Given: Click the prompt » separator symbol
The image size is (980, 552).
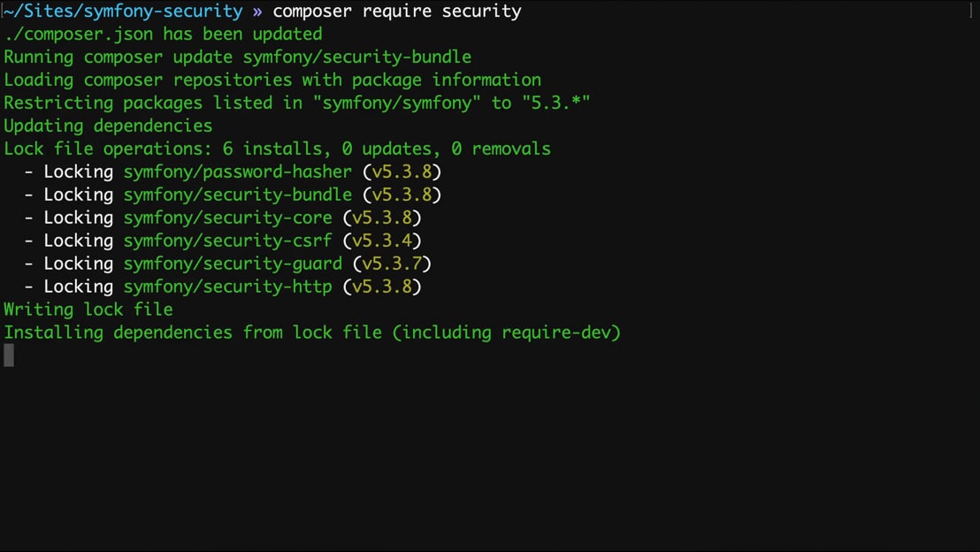Looking at the screenshot, I should pyautogui.click(x=257, y=11).
